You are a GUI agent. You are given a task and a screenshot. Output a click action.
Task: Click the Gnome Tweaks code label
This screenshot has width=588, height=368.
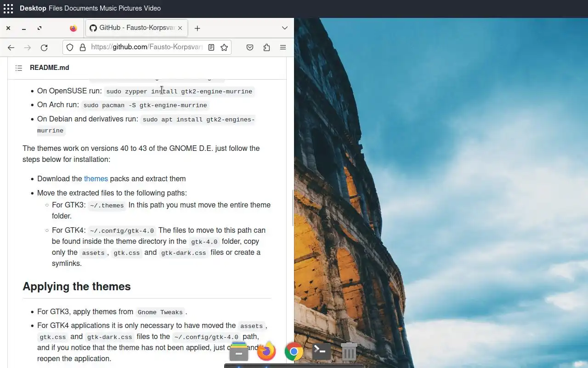pos(160,312)
